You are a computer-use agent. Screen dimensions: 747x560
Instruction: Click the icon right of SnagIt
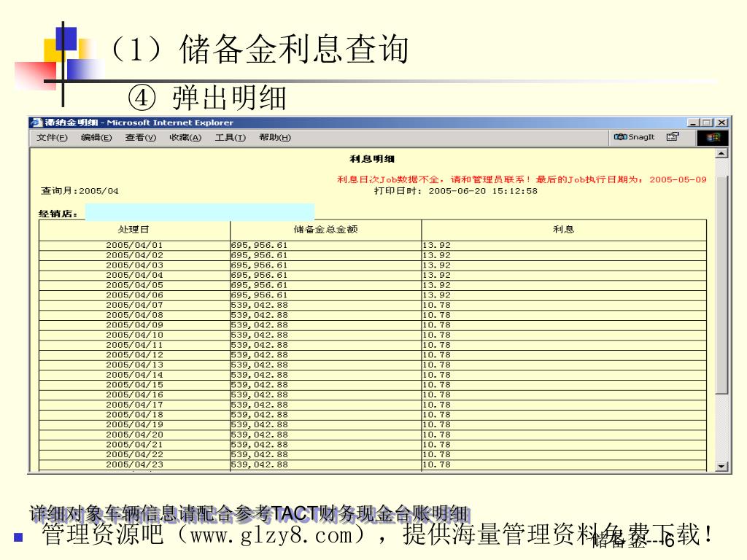pos(672,137)
